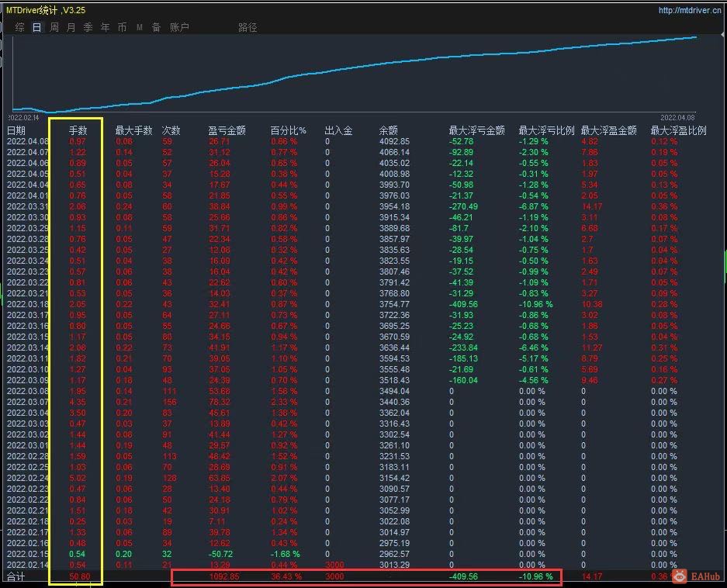The image size is (727, 588).
Task: Click the 最大手数 column header
Action: tap(133, 130)
